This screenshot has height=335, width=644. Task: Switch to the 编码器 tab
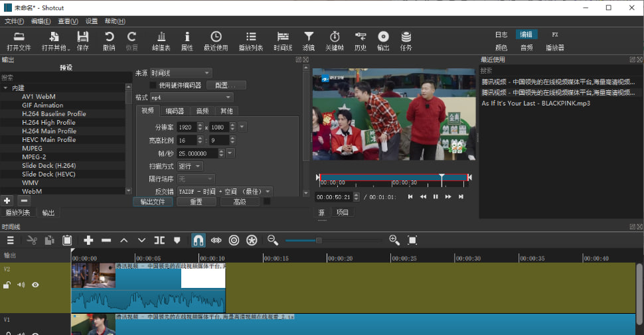175,111
